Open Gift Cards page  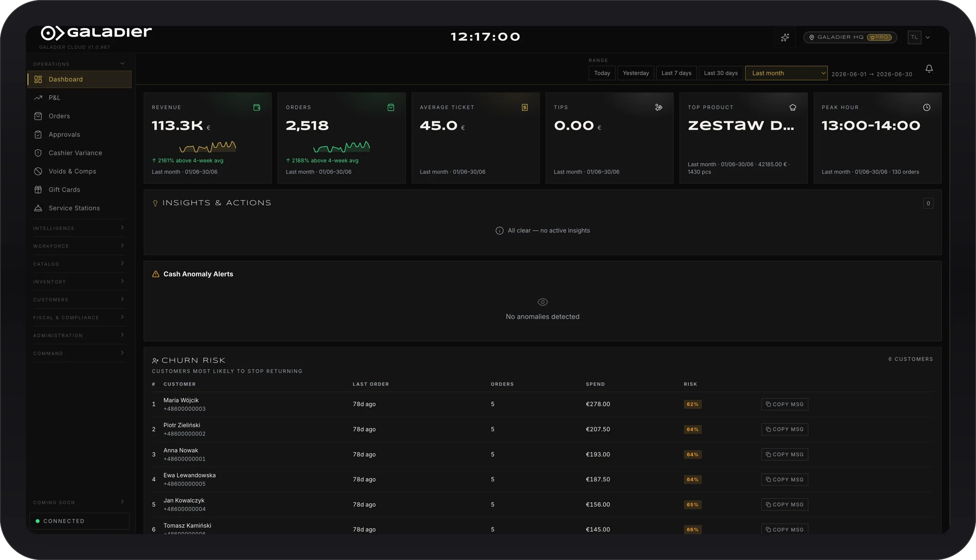click(79, 189)
